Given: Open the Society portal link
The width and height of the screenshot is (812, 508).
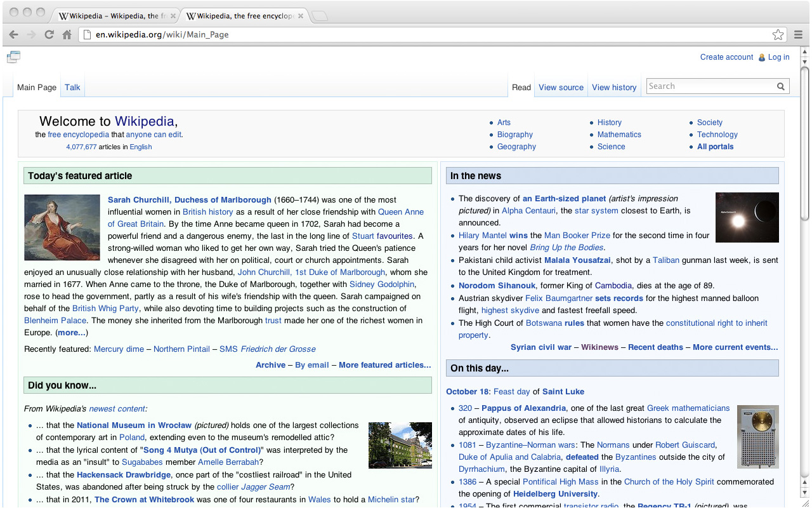Looking at the screenshot, I should [710, 123].
